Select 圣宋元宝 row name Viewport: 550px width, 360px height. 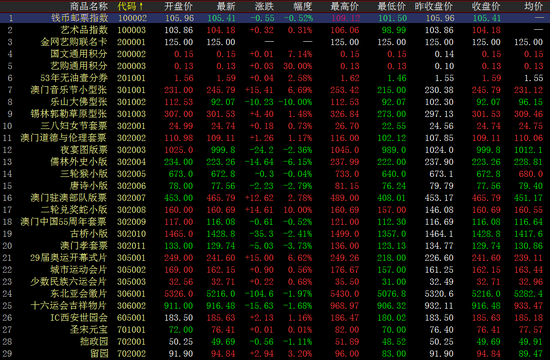tap(89, 329)
